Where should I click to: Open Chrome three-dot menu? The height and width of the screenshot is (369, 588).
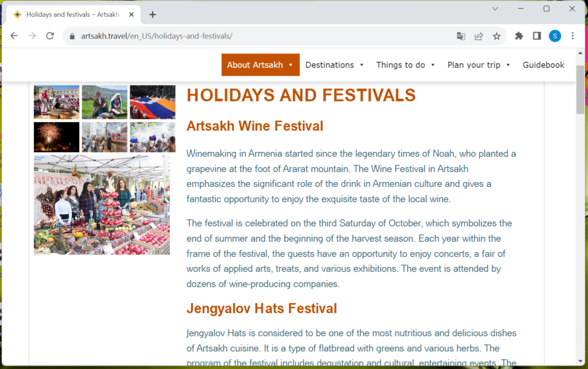pyautogui.click(x=572, y=36)
